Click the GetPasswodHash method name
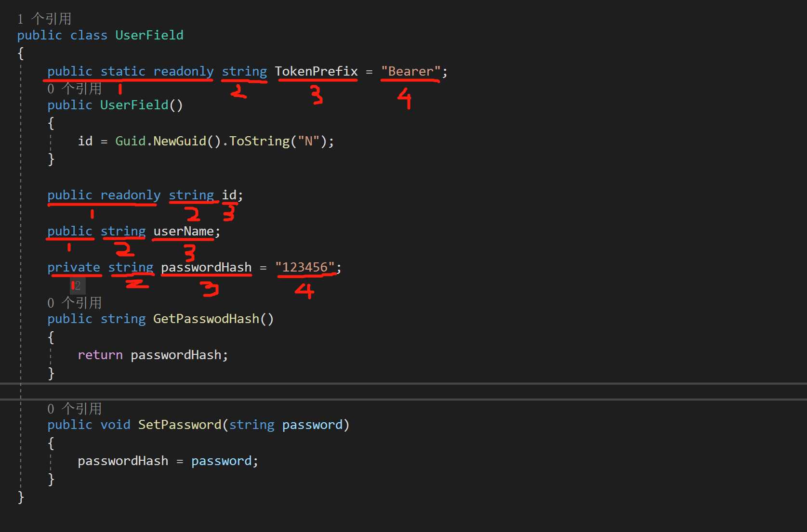Viewport: 807px width, 532px height. point(206,319)
